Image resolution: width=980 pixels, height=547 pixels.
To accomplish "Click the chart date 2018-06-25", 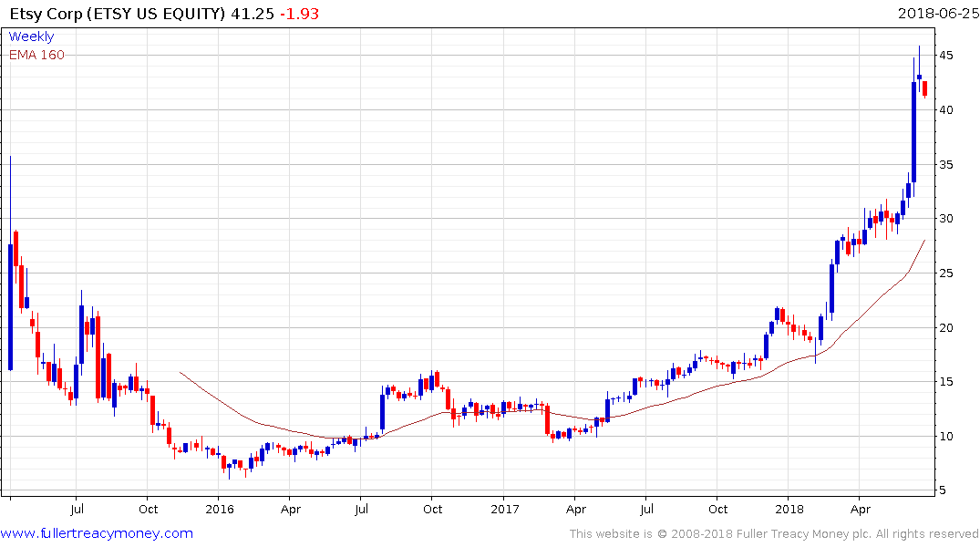I will (x=938, y=14).
